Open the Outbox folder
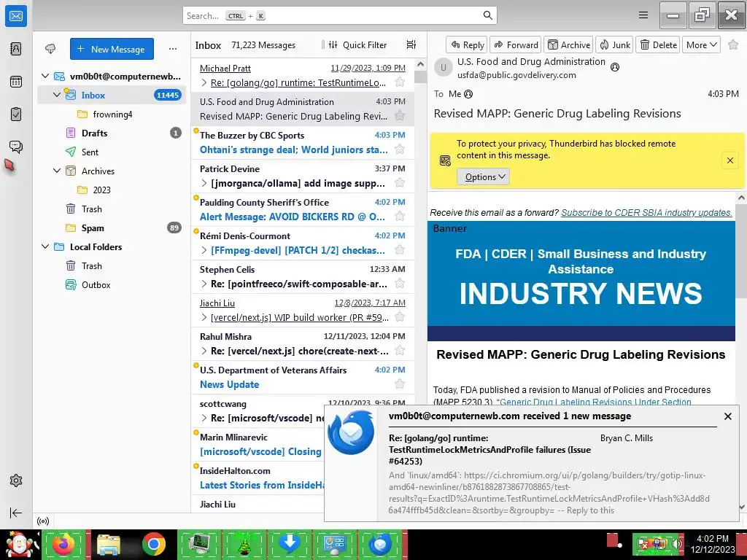The image size is (747, 560). (x=112, y=285)
